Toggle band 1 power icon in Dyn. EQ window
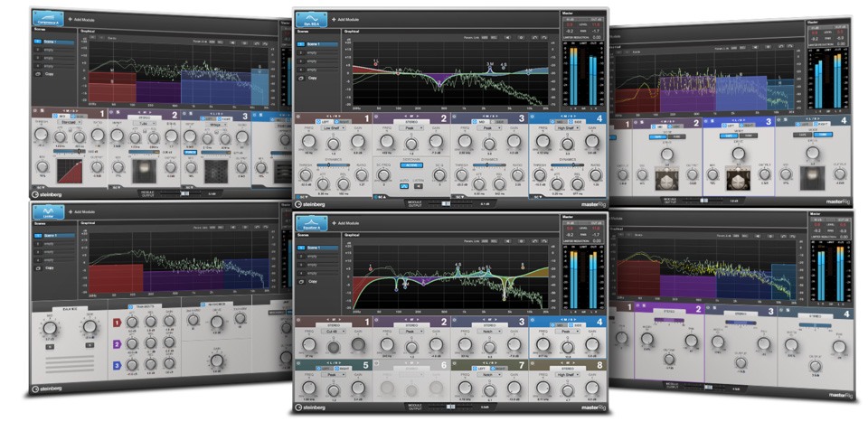Screen dimensions: 868x431 (x=298, y=117)
